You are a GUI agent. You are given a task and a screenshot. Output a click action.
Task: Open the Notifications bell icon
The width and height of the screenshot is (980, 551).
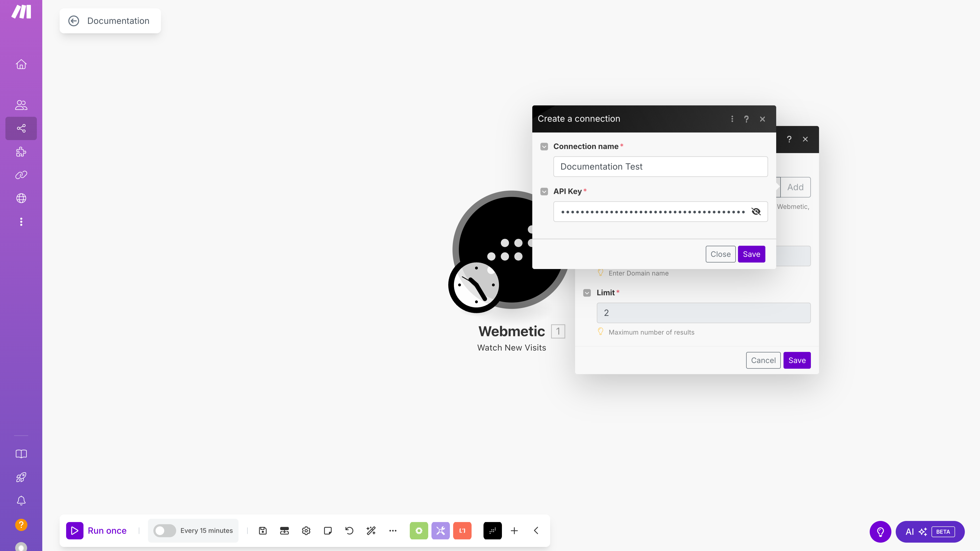point(21,501)
